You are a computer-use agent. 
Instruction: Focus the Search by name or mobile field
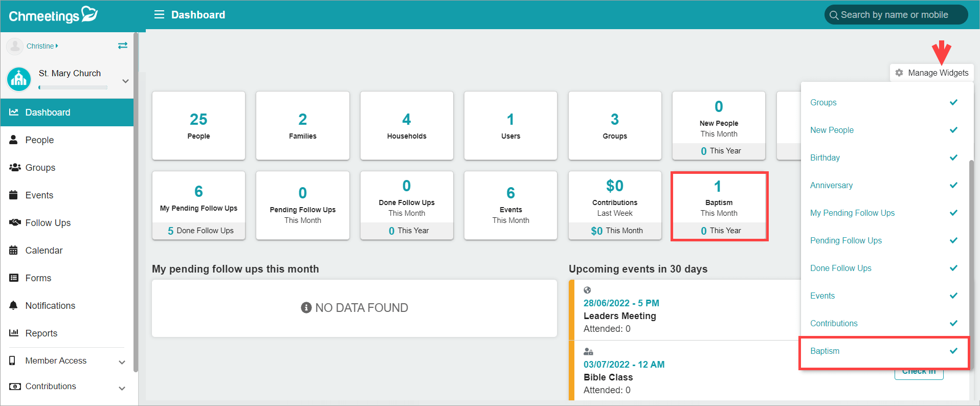click(896, 15)
